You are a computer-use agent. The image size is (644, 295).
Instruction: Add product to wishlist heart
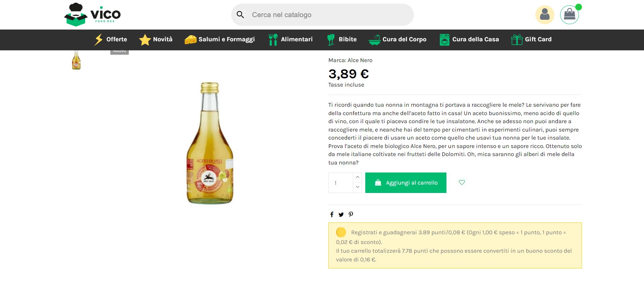[462, 182]
